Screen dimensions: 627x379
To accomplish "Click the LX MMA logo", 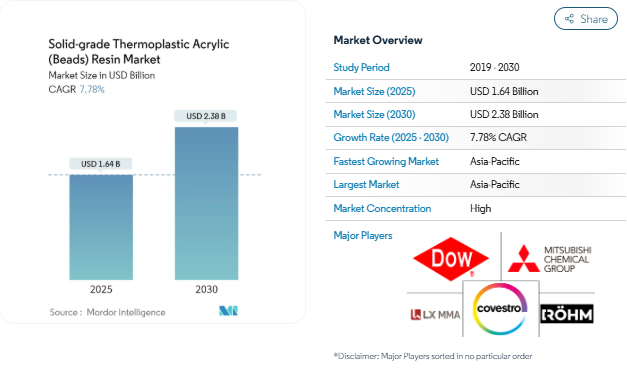I will pos(435,315).
